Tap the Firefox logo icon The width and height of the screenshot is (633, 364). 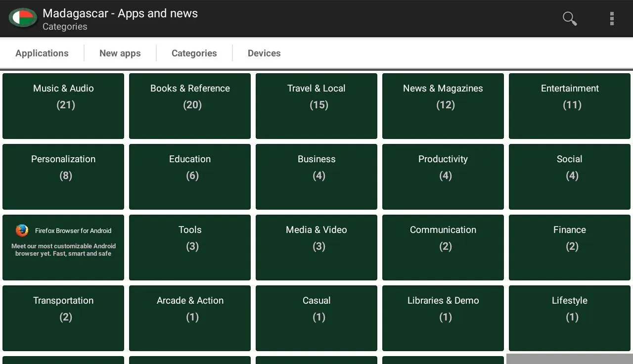tap(22, 230)
